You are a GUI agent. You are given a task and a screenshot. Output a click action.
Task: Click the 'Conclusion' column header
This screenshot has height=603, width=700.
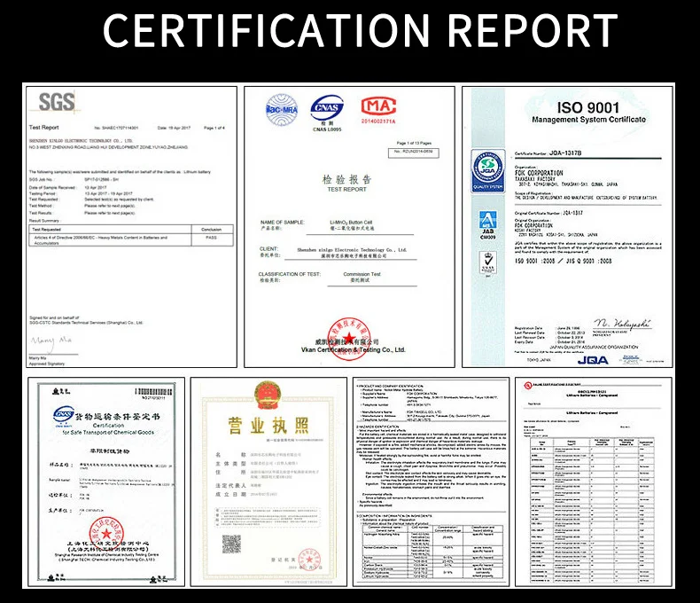211,230
